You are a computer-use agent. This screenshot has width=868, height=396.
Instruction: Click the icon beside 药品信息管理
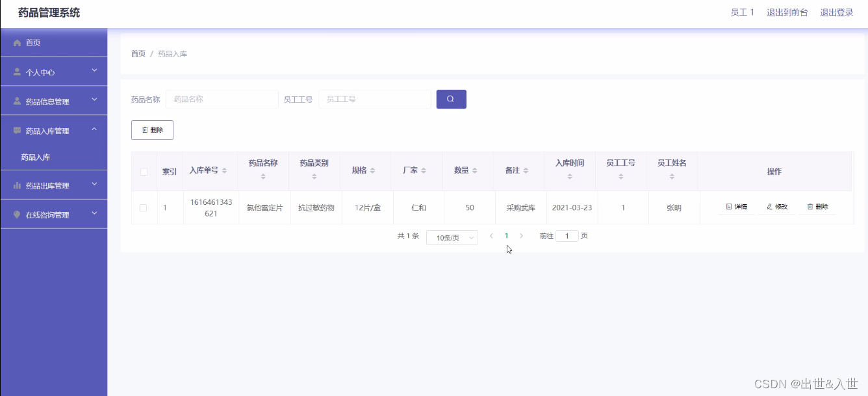[18, 101]
